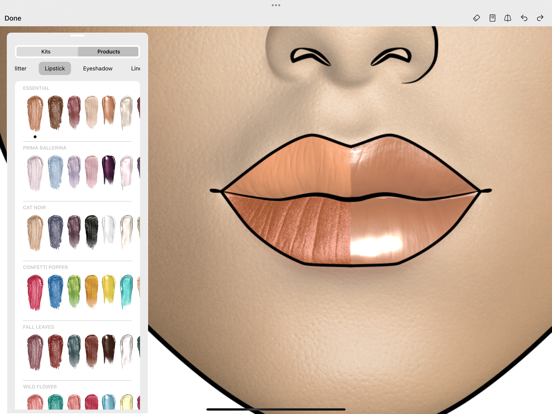Tap the white Fall Leaves swatch

(126, 351)
